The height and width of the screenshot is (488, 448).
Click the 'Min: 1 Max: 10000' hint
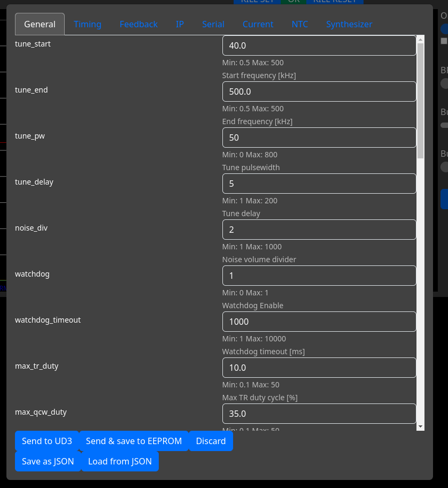pos(254,339)
